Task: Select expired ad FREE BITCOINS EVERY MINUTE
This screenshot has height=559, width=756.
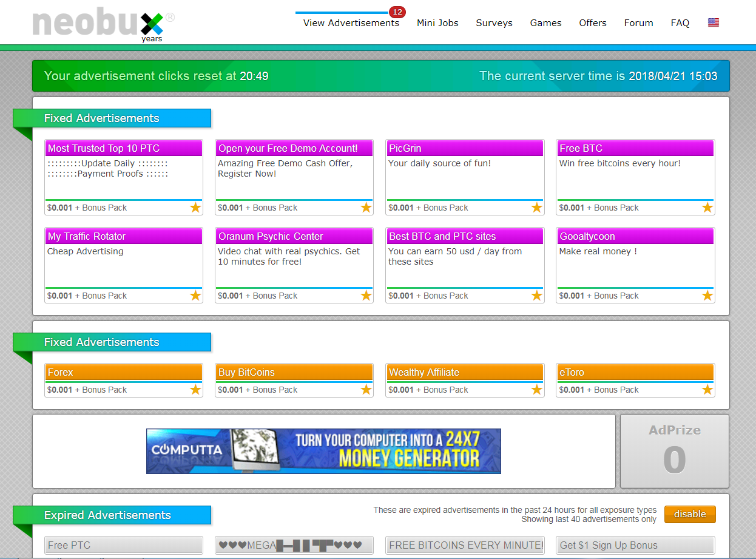Action: coord(465,545)
